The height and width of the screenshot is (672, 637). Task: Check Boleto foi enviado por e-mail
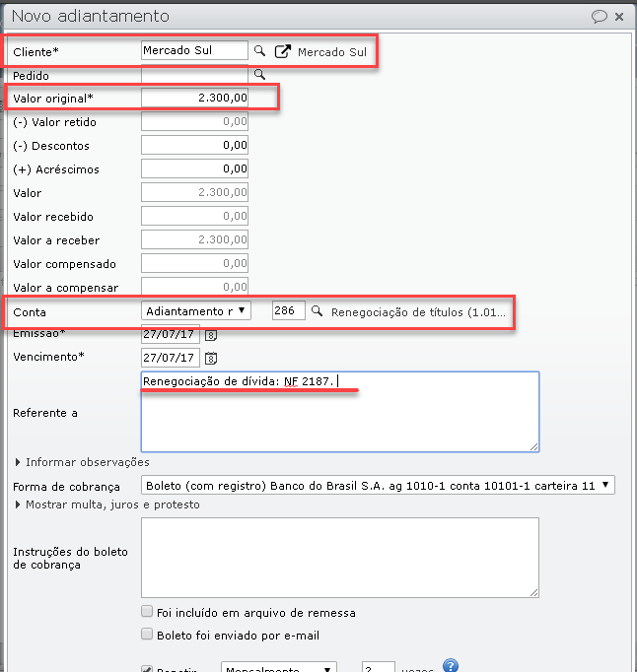(147, 634)
